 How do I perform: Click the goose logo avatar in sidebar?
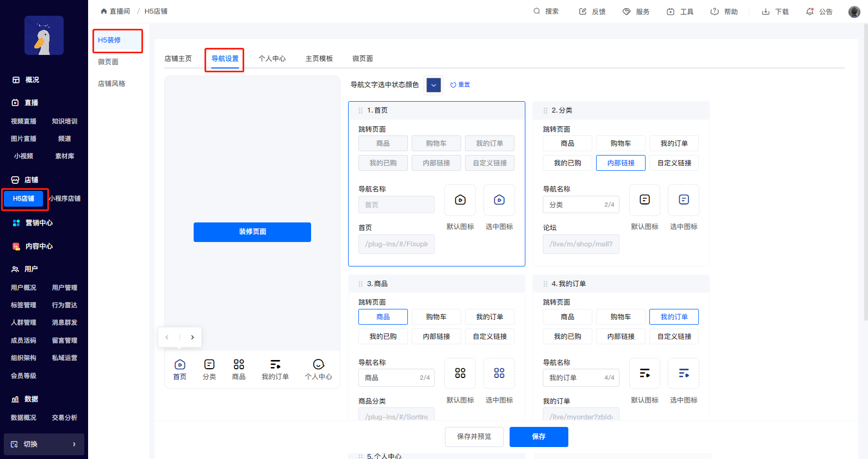pyautogui.click(x=44, y=35)
